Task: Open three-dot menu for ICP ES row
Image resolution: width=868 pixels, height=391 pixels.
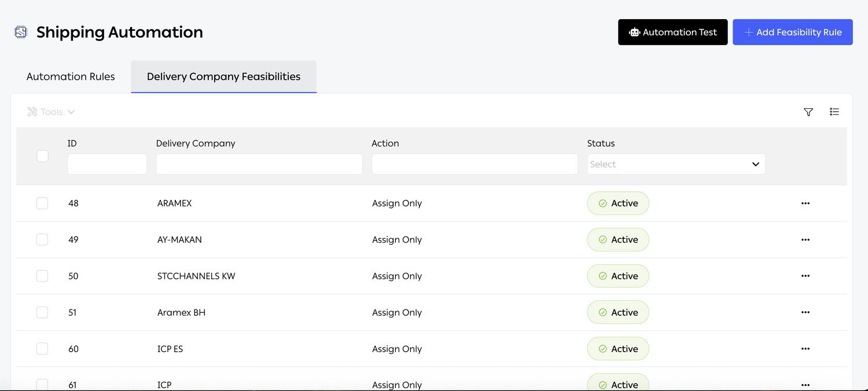Action: pos(806,349)
